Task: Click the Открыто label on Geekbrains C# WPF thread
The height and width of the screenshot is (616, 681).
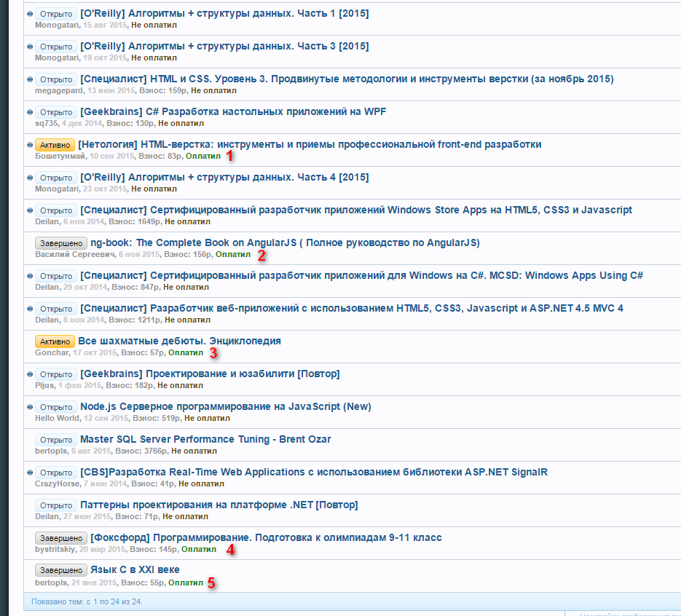Action: click(x=56, y=112)
